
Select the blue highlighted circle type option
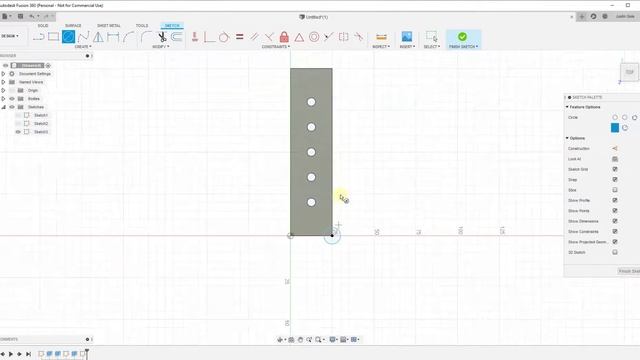click(615, 128)
